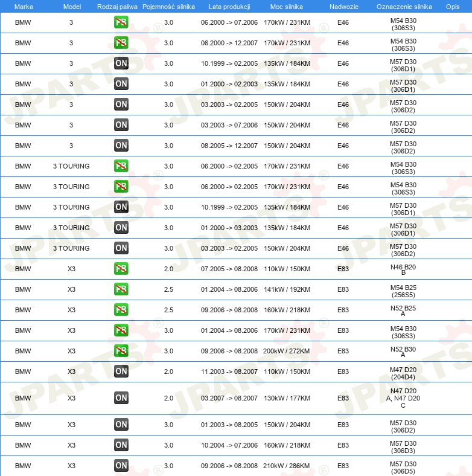
Task: Click the M57 D30 (306D5) engine code cell
Action: click(x=403, y=466)
